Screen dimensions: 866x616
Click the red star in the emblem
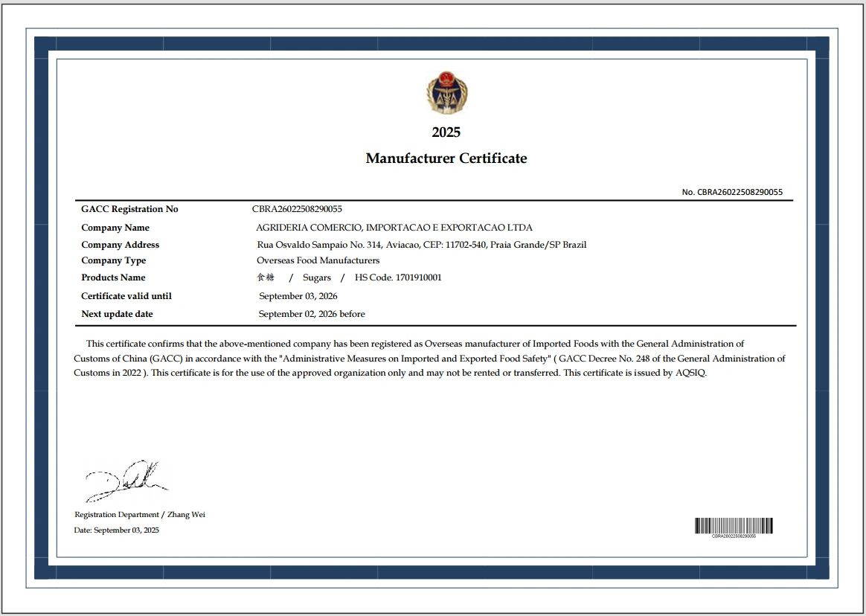[x=446, y=77]
